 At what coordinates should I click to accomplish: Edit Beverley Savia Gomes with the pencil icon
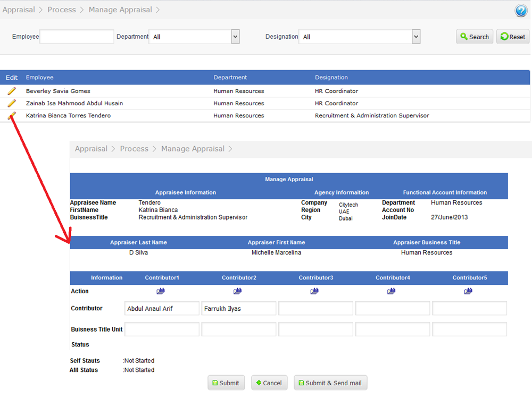[12, 91]
